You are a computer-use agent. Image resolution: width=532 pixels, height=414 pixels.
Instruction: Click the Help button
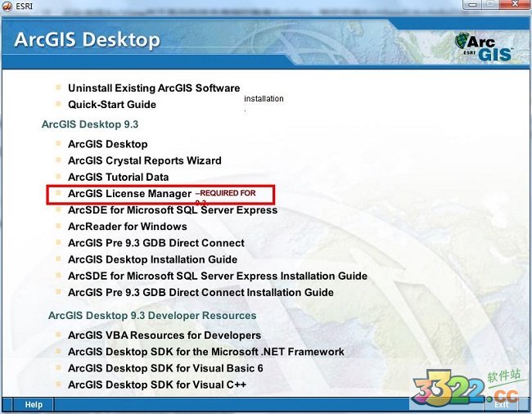tap(34, 405)
